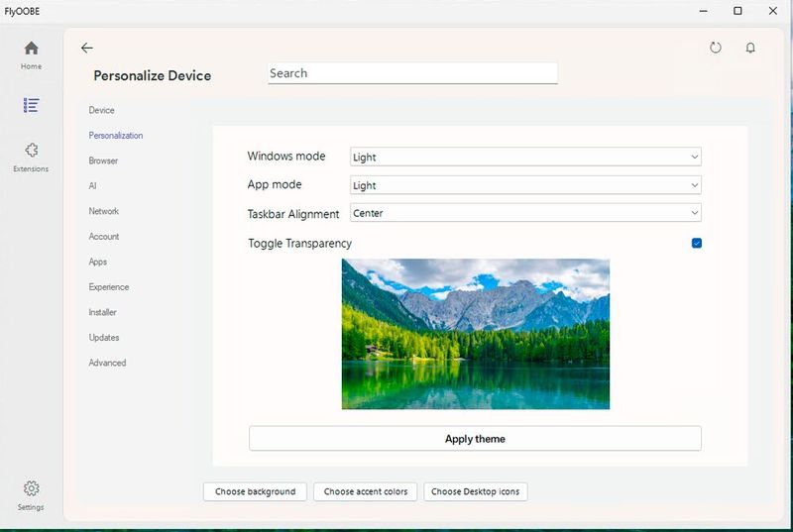
Task: Click the back arrow icon
Action: (87, 48)
